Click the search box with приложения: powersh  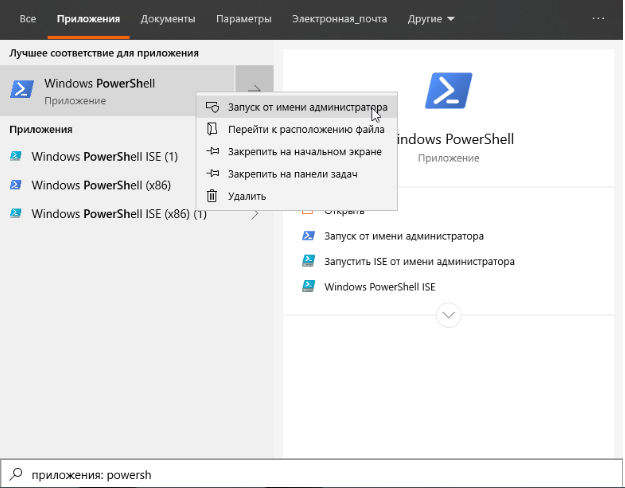pyautogui.click(x=312, y=474)
